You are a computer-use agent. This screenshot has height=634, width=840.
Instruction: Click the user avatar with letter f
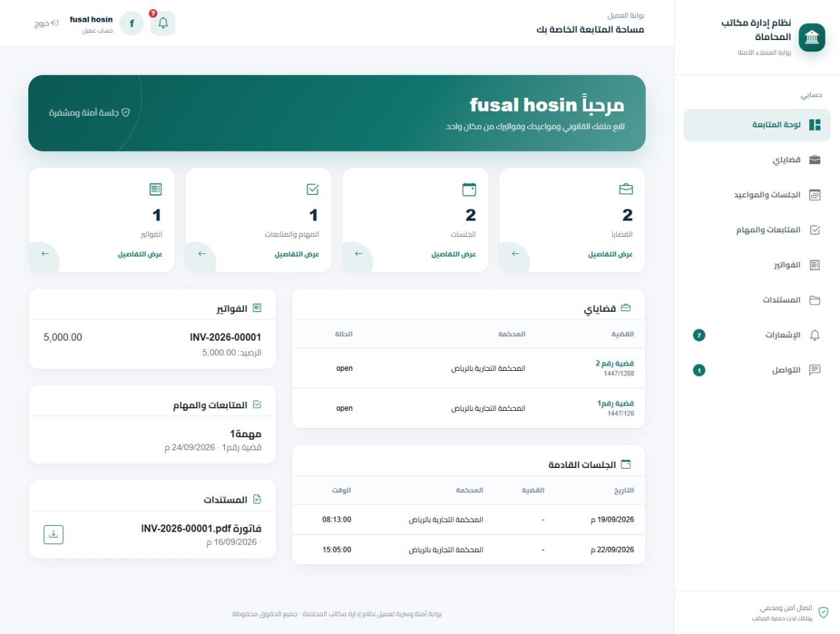pos(131,24)
